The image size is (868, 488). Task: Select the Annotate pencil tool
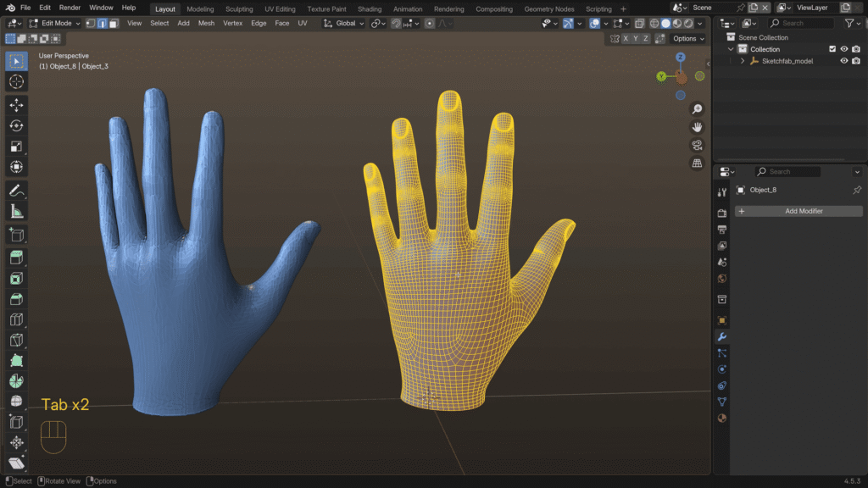16,191
